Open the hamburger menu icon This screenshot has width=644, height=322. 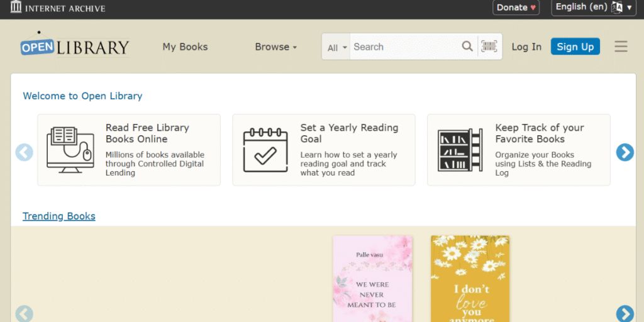click(x=621, y=47)
